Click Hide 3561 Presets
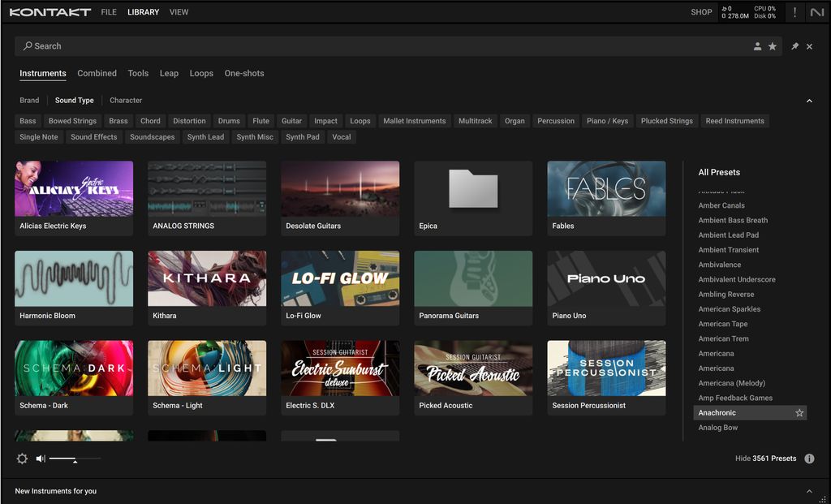 point(765,459)
